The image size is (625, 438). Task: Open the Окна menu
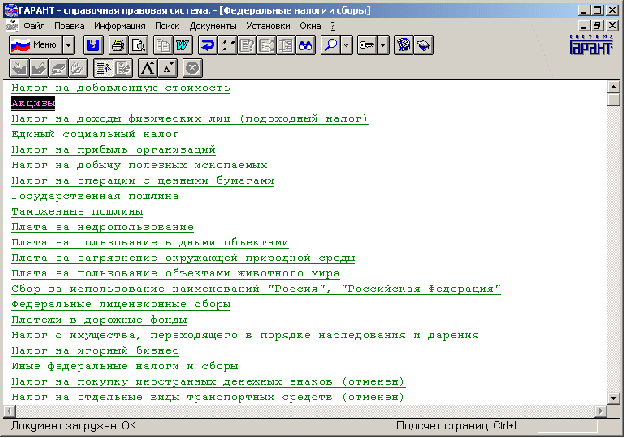[310, 26]
